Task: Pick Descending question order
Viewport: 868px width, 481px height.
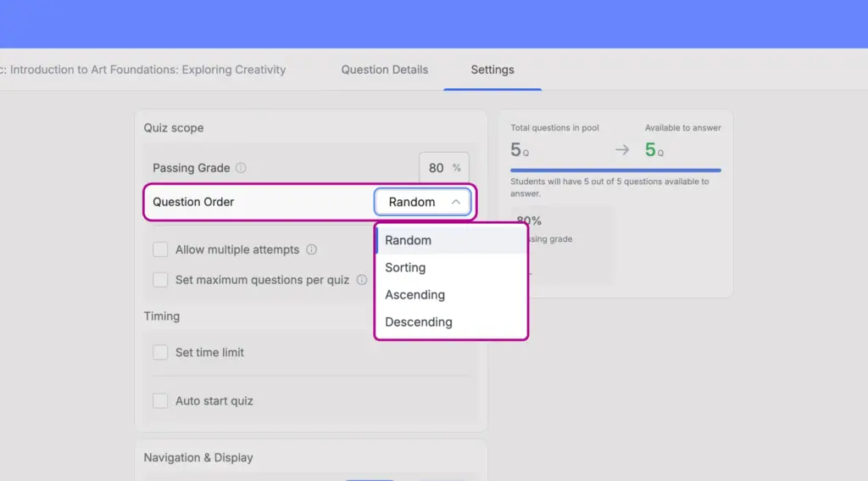Action: click(451, 322)
